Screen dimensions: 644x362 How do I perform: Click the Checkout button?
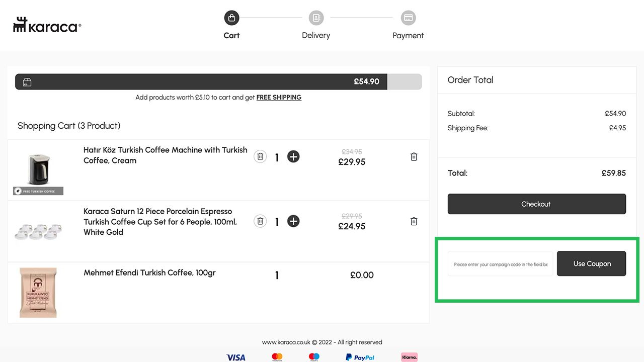537,204
